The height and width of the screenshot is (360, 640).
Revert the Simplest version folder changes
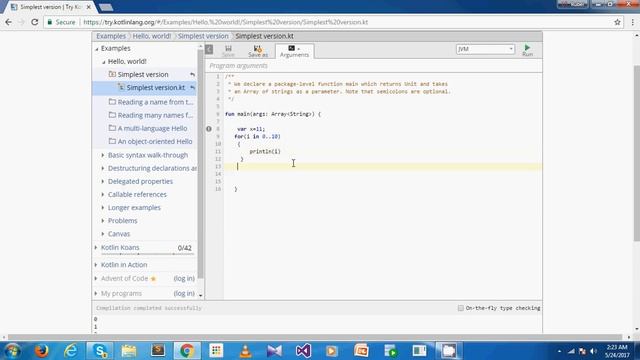[192, 75]
